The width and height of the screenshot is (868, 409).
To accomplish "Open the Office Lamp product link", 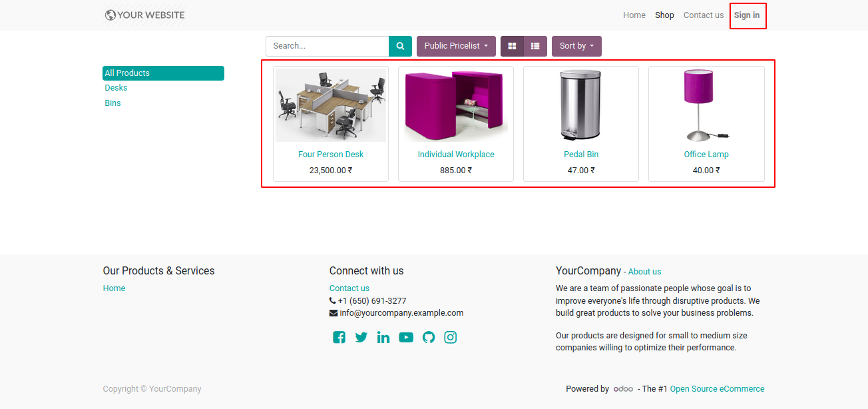I will point(706,155).
